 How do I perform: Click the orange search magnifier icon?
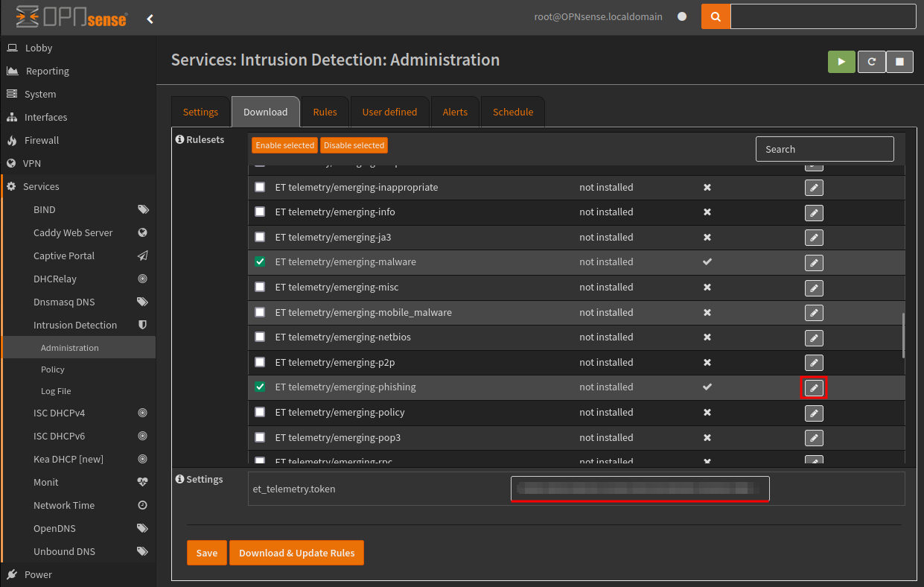point(716,16)
